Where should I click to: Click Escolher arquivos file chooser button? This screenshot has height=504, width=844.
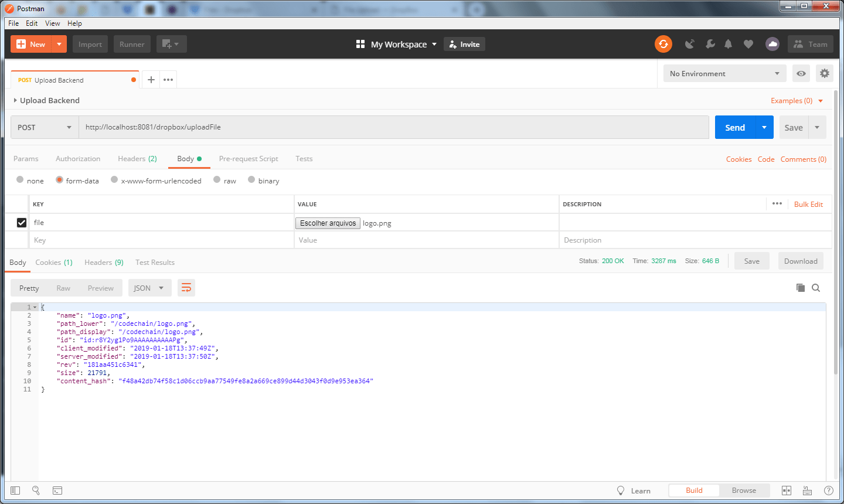coord(328,223)
